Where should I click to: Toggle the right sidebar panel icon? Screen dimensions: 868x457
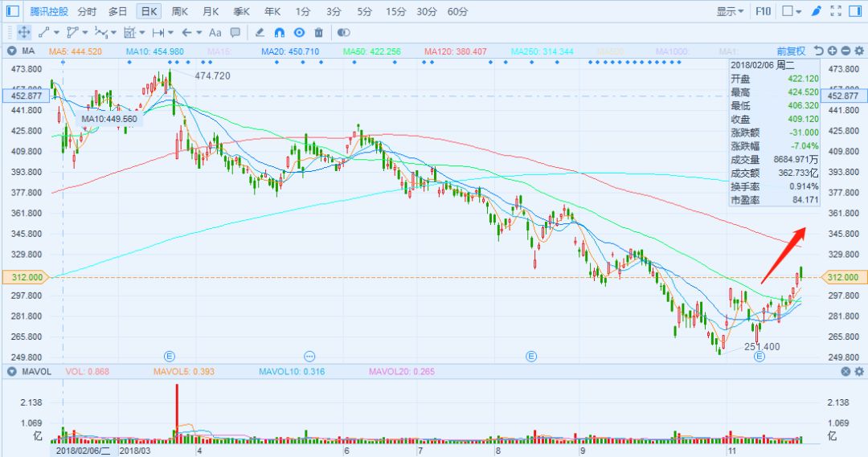pyautogui.click(x=854, y=11)
